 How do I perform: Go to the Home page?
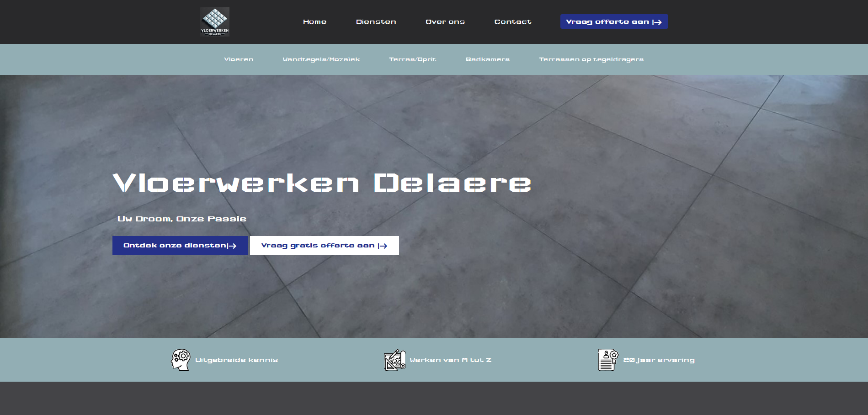(314, 21)
